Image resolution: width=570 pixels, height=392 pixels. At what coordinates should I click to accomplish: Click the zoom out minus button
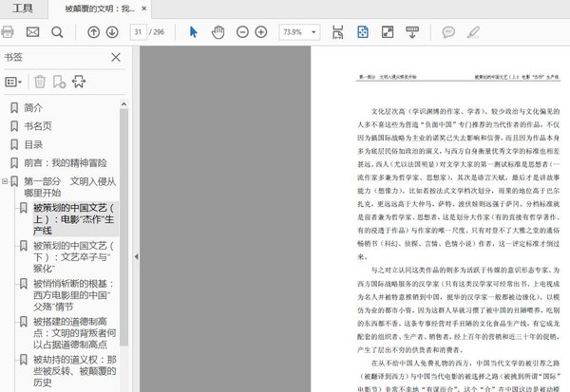point(242,32)
